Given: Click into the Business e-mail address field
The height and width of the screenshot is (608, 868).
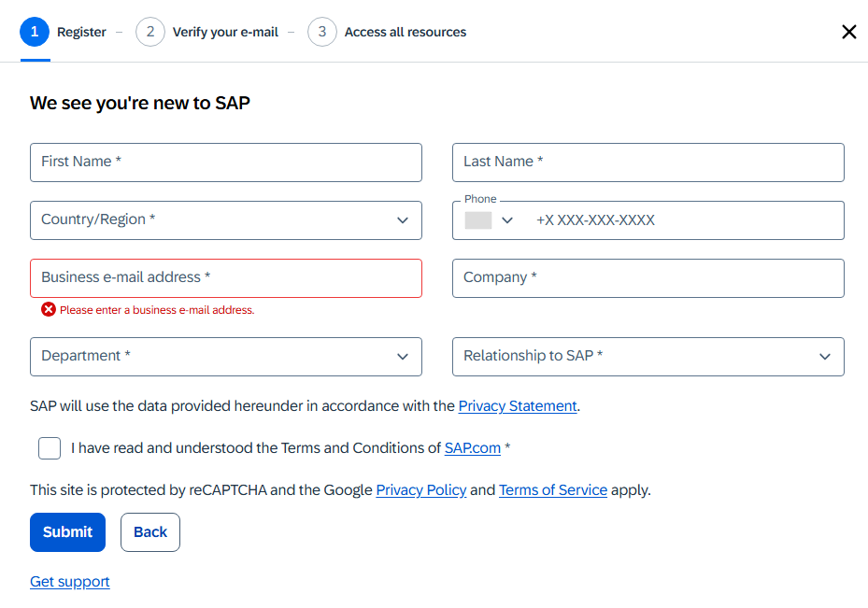Looking at the screenshot, I should tap(225, 278).
